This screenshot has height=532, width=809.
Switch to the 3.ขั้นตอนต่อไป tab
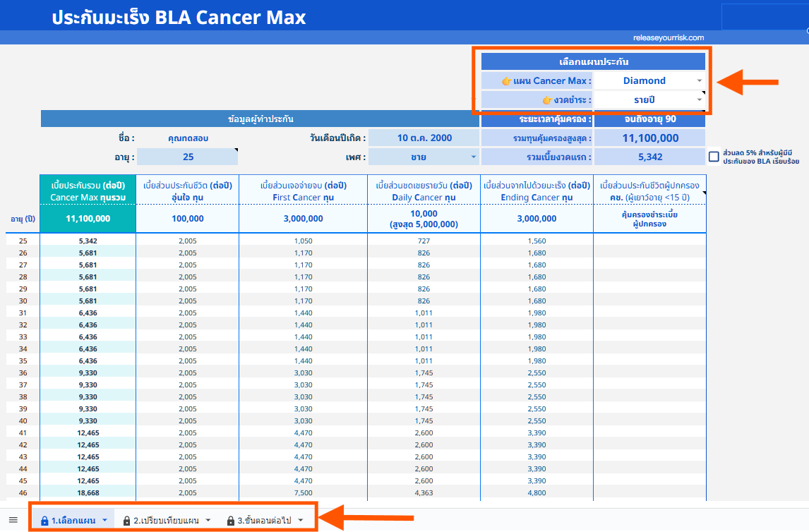click(x=263, y=521)
